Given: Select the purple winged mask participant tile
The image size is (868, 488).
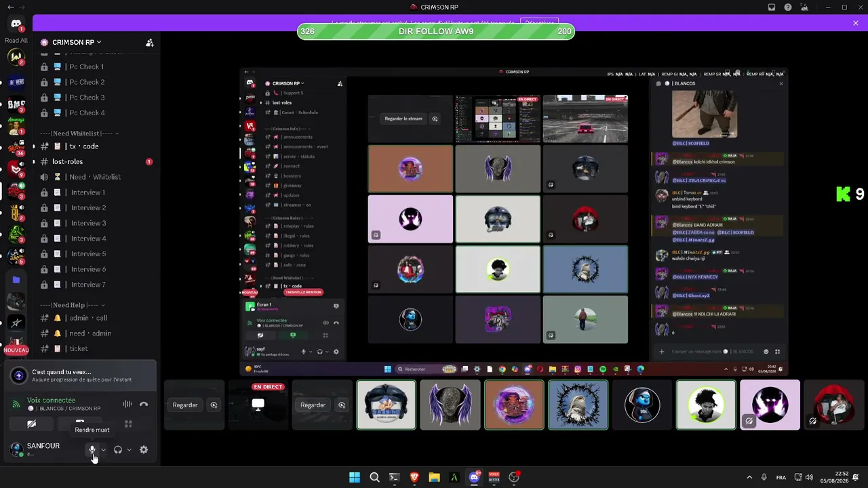Looking at the screenshot, I should (450, 405).
